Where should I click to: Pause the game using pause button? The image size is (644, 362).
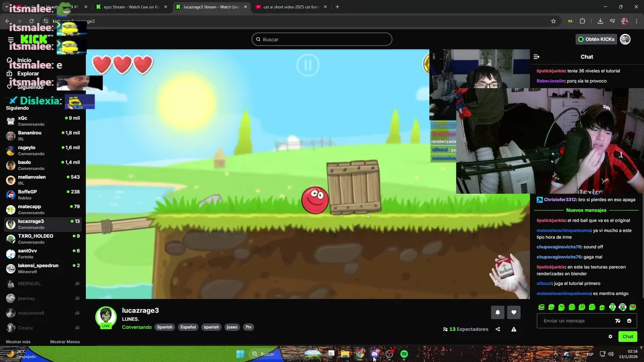pos(307,65)
